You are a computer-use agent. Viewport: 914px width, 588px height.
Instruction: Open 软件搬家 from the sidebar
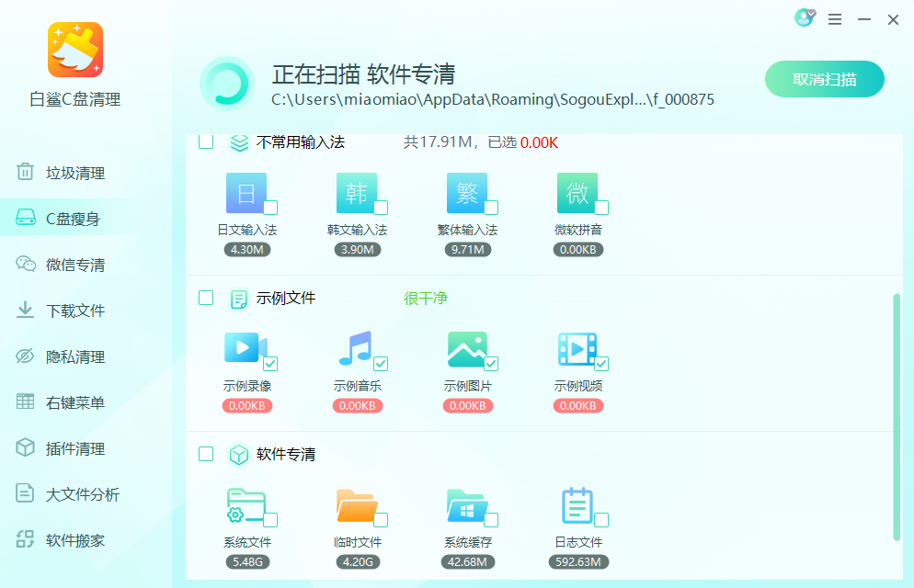pos(62,540)
